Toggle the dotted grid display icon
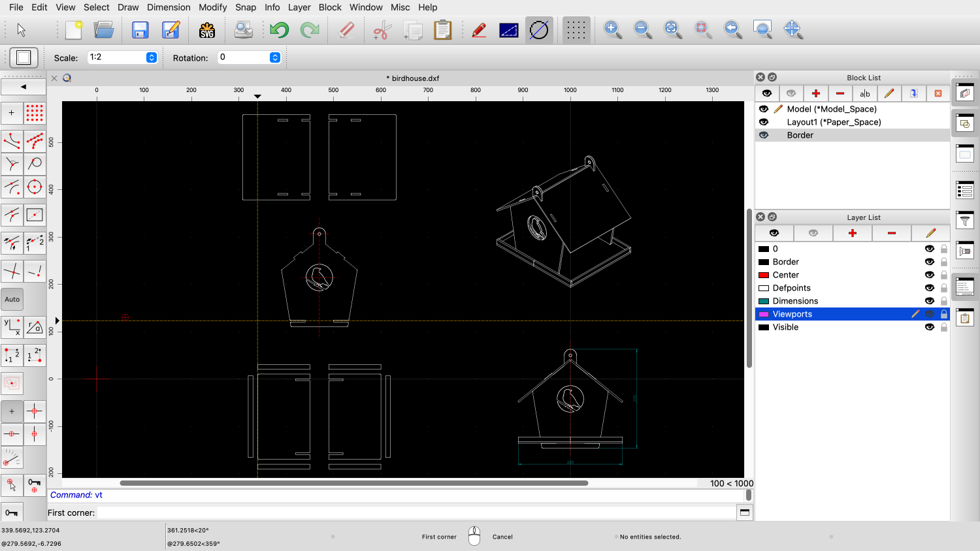The image size is (980, 551). (x=576, y=30)
